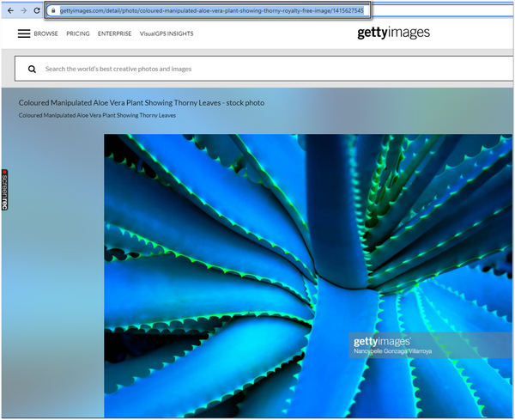Go back with the browser back arrow
The height and width of the screenshot is (420, 515).
(x=10, y=10)
